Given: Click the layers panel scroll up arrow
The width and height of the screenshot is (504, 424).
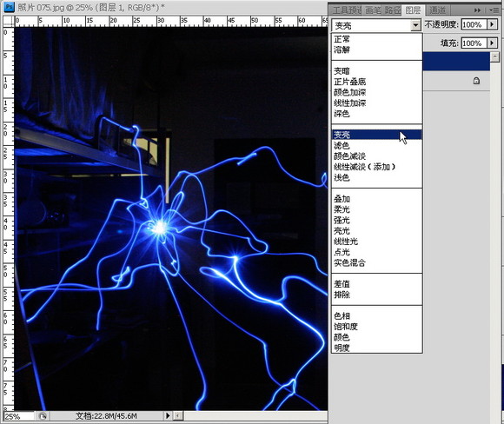Looking at the screenshot, I should pyautogui.click(x=494, y=56).
